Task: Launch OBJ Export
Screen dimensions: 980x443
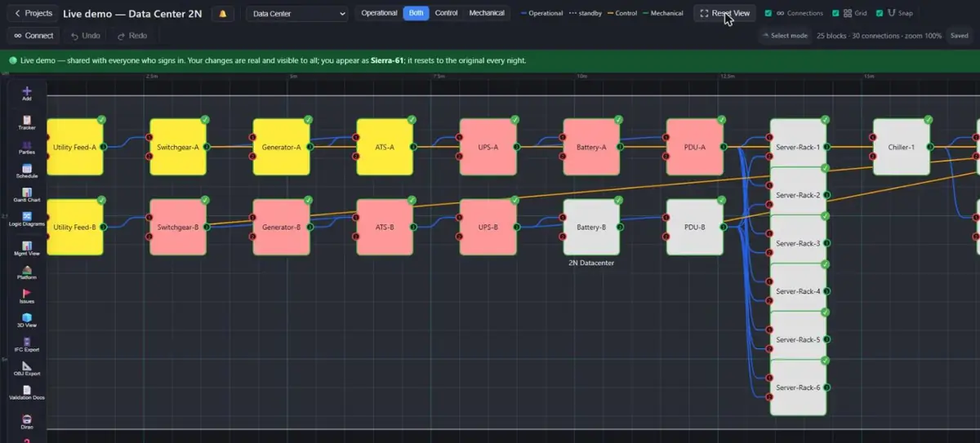Action: (27, 368)
